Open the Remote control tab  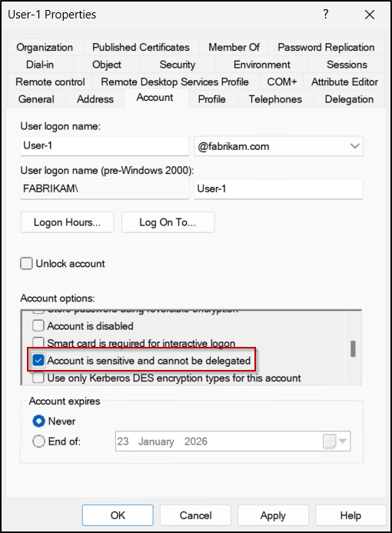pyautogui.click(x=50, y=82)
